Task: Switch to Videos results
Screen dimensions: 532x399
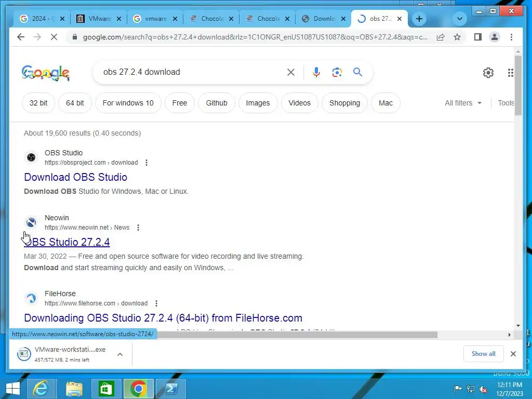Action: point(300,103)
